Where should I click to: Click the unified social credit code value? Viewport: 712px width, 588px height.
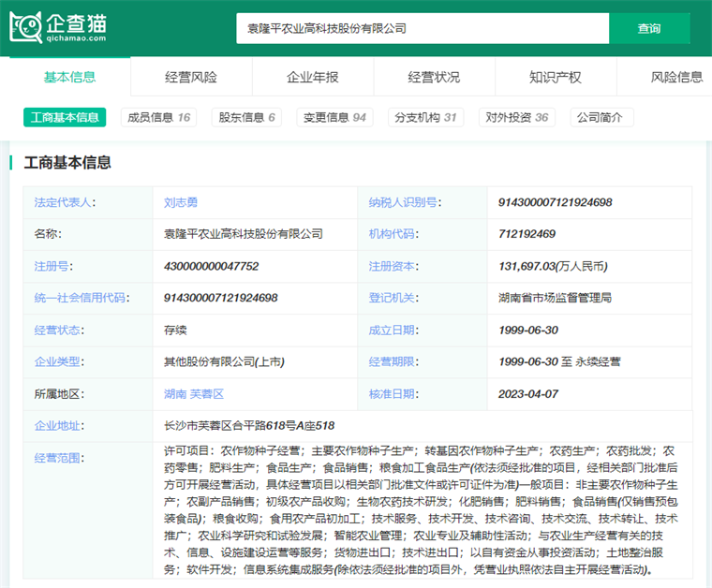(221, 298)
